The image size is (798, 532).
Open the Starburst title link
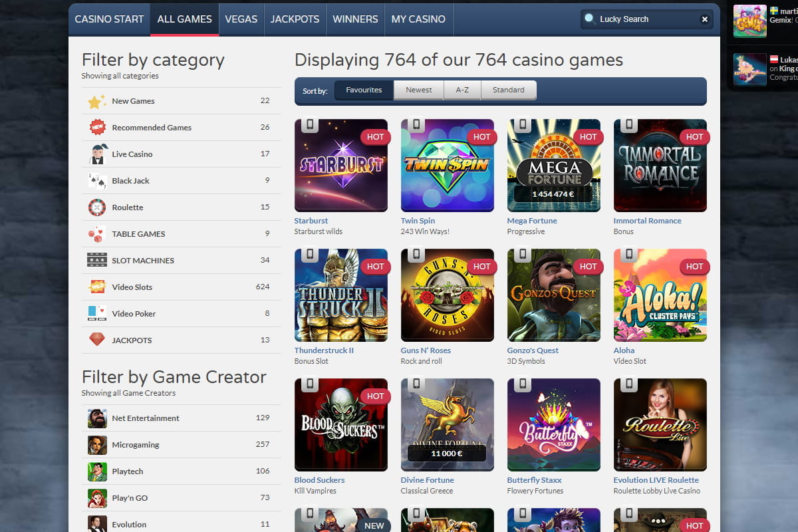pos(311,221)
